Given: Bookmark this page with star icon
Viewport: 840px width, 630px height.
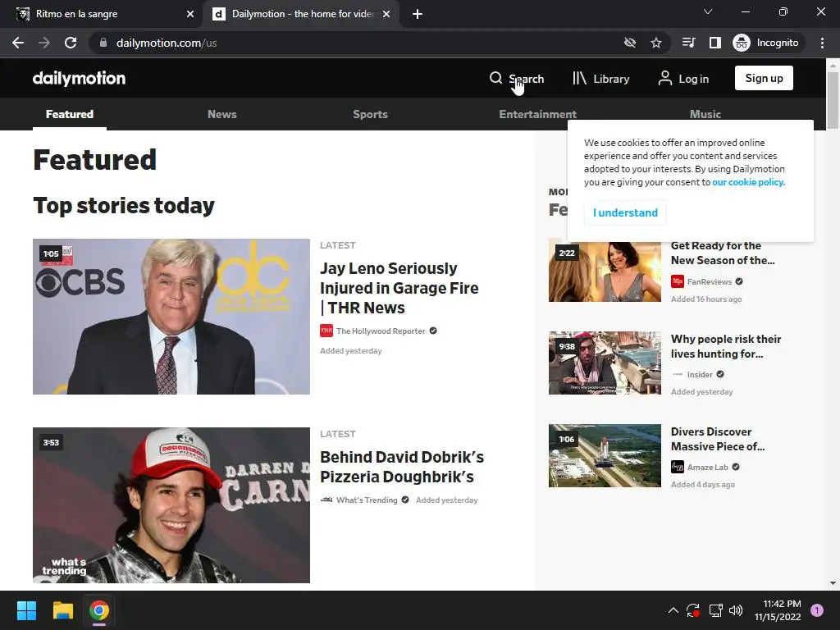Looking at the screenshot, I should point(656,43).
